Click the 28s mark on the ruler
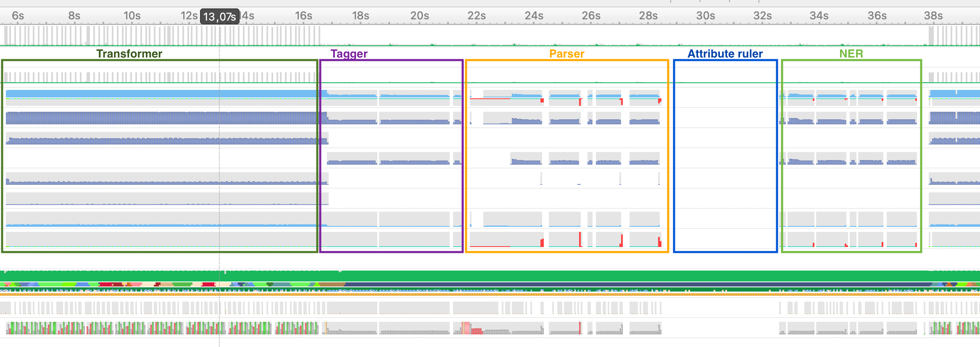 [648, 16]
